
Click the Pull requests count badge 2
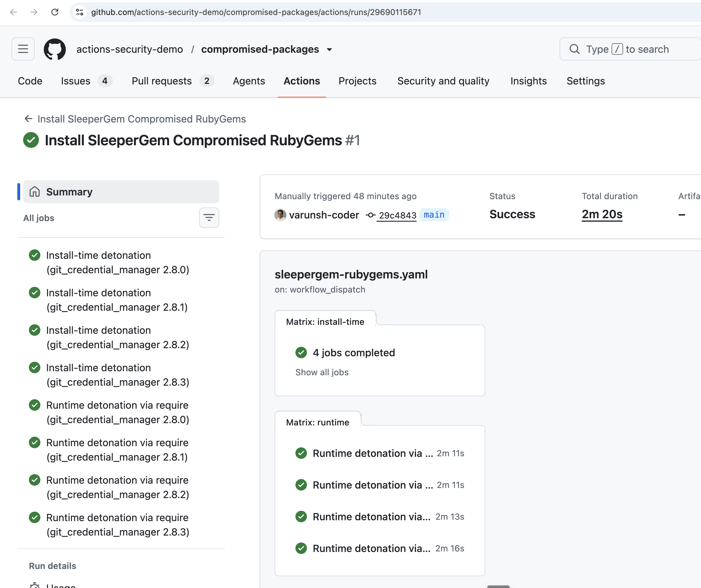[207, 81]
